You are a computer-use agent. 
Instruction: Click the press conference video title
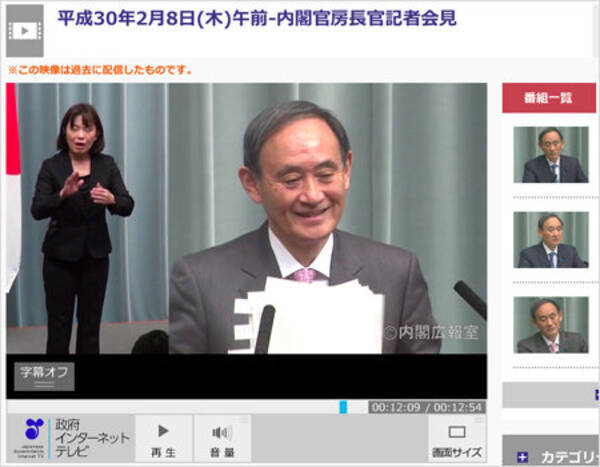pos(257,18)
